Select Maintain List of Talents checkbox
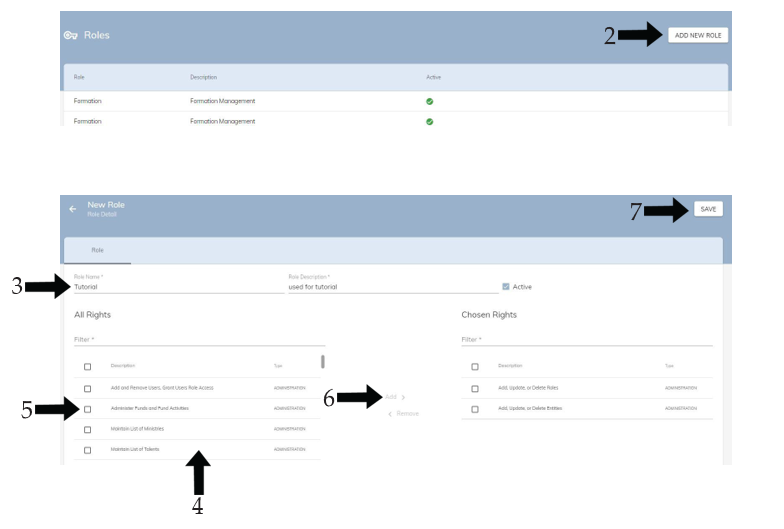Viewport: 784px width, 529px height. click(x=87, y=450)
